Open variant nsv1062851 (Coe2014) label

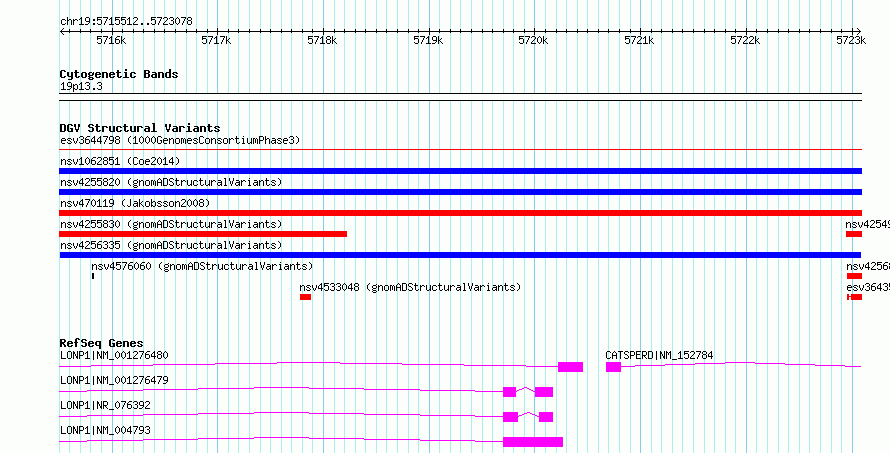(x=120, y=161)
